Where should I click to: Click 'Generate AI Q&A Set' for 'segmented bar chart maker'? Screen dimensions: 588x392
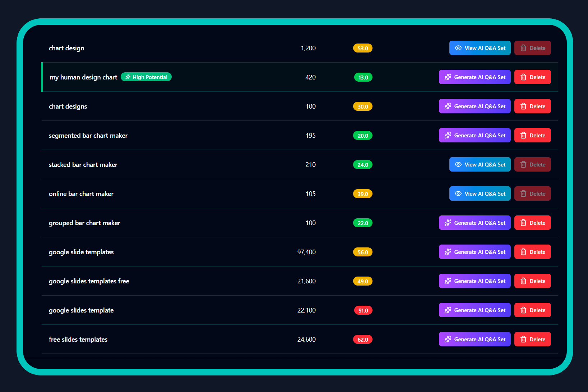[474, 135]
